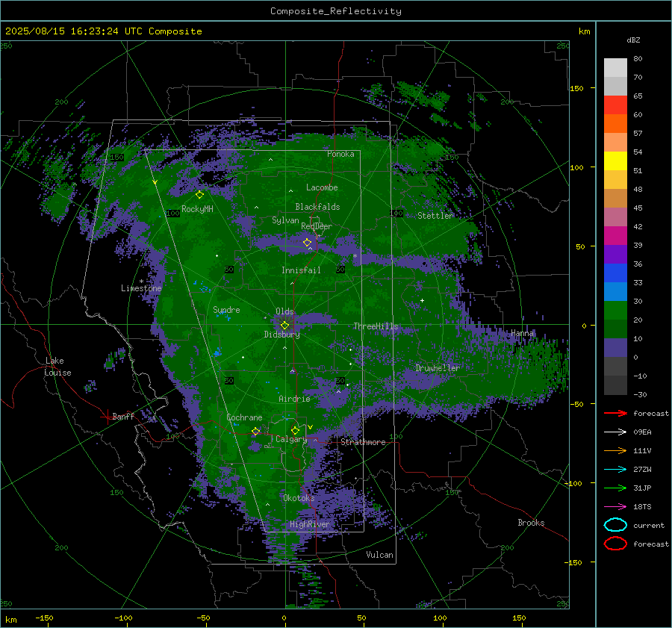The height and width of the screenshot is (628, 672).
Task: Select the cyan 27ZW arrow icon
Action: coord(615,470)
